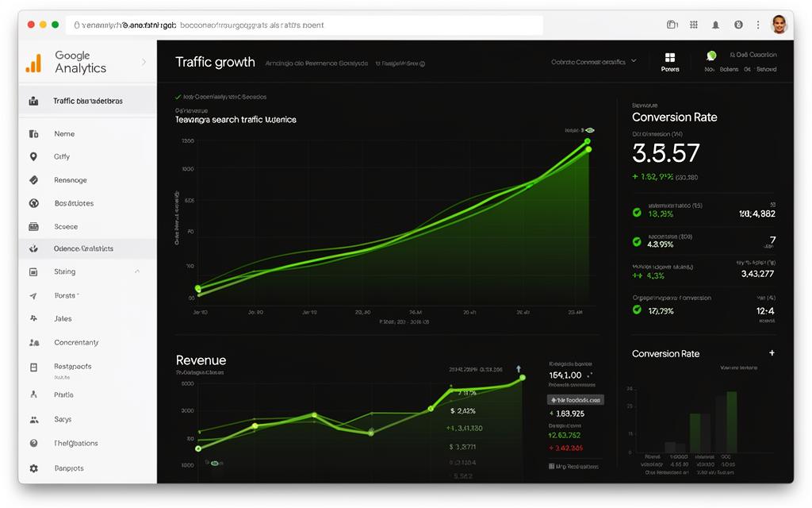The height and width of the screenshot is (508, 812).
Task: Click the green chat bubble icon at top right
Action: point(711,57)
